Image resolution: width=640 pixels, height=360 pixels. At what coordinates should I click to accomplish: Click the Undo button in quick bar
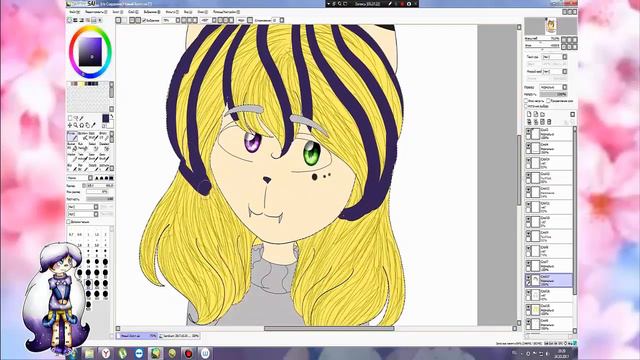[118, 20]
